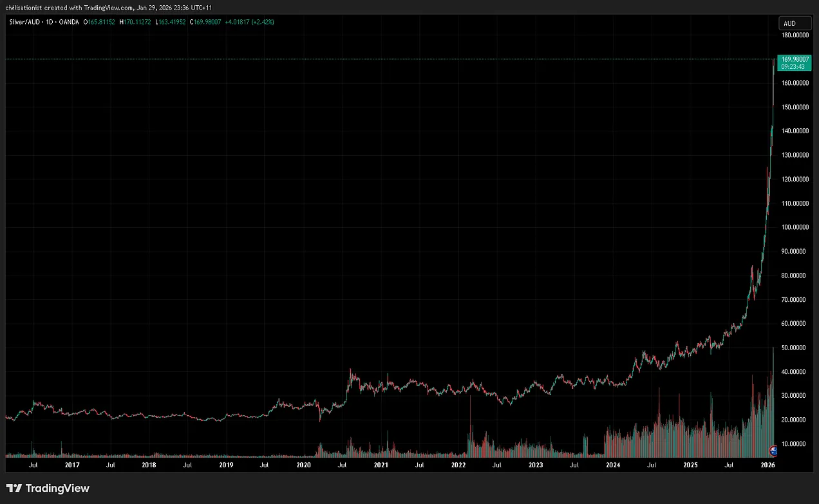Screen dimensions: 819x504
Task: Click the 2022 label on time axis
Action: [x=458, y=464]
